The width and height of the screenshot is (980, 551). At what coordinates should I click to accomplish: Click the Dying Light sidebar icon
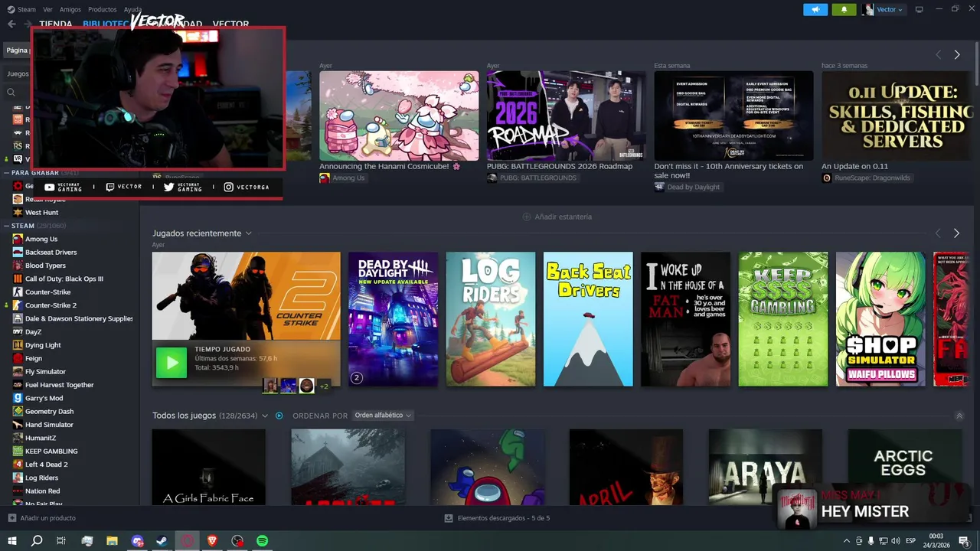point(18,345)
